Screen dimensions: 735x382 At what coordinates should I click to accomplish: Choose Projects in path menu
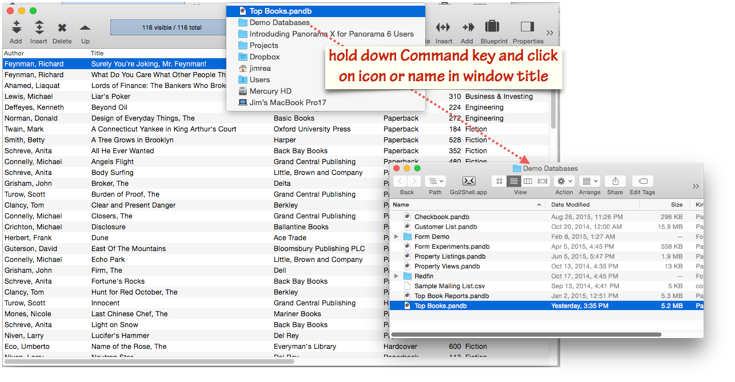pyautogui.click(x=326, y=45)
